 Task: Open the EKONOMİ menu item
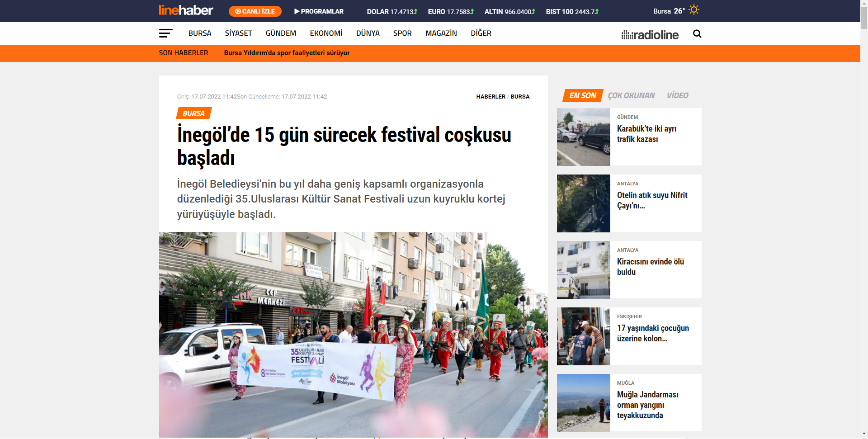tap(326, 33)
